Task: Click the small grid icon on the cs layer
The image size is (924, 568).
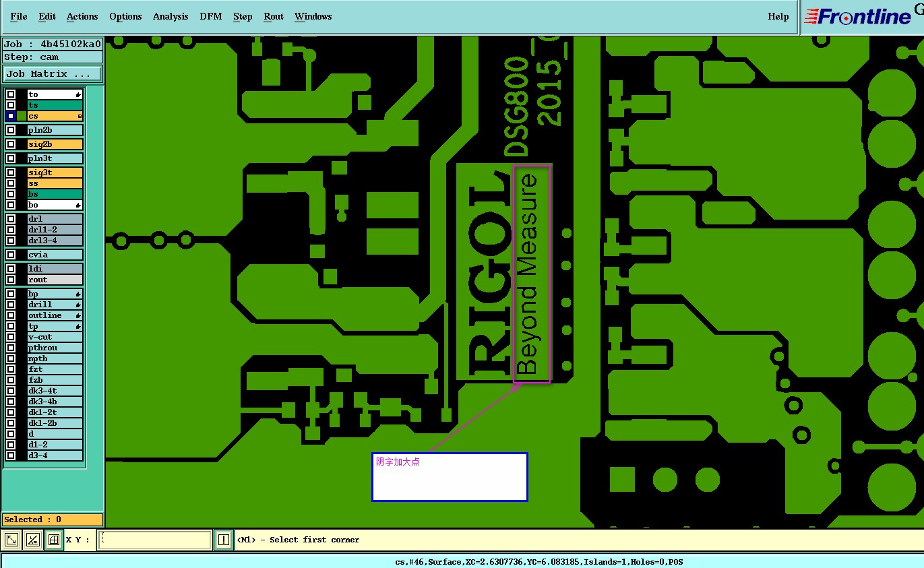Action: (80, 116)
